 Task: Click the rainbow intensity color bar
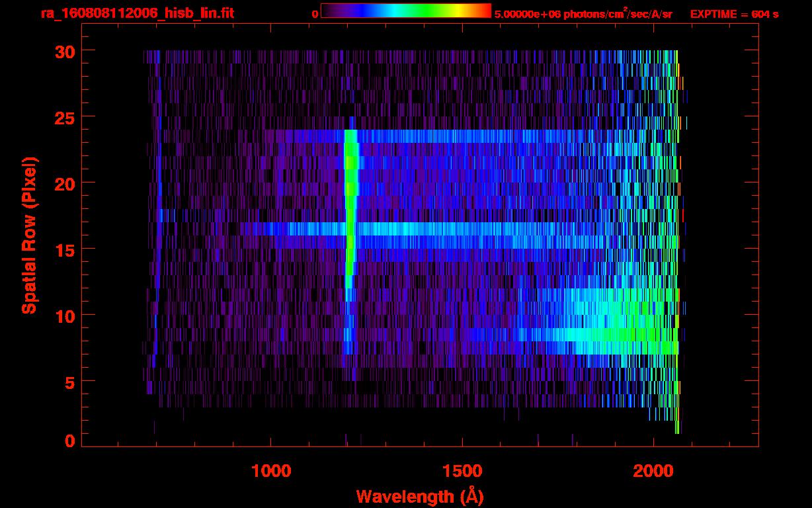click(406, 11)
